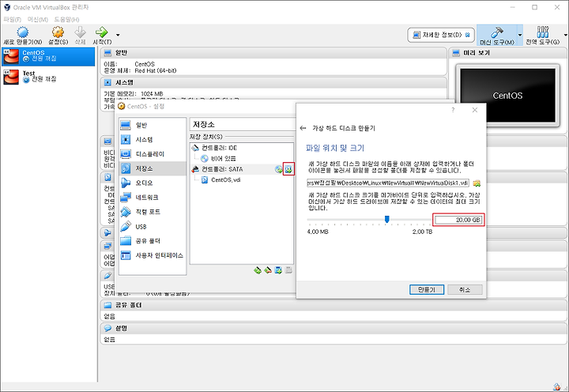The width and height of the screenshot is (569, 392).
Task: Open the General (일반) settings category
Action: pyautogui.click(x=153, y=125)
